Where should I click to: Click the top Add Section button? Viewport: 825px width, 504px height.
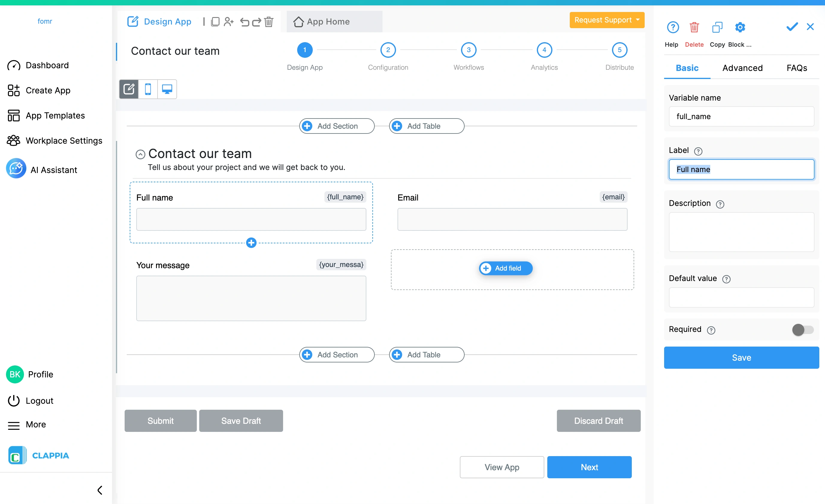[336, 126]
